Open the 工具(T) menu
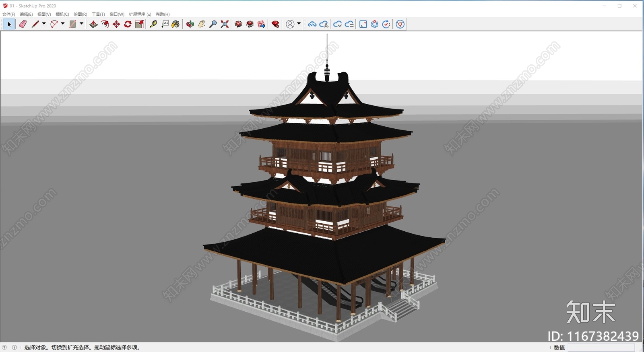 pyautogui.click(x=98, y=14)
